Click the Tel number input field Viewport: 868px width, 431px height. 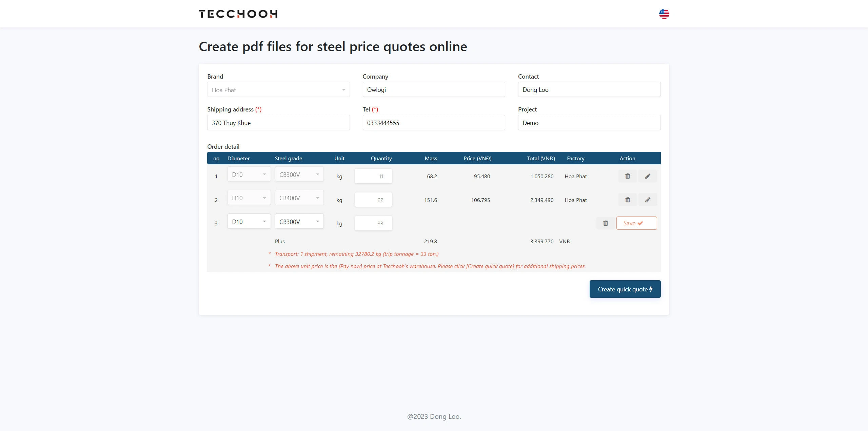tap(433, 123)
